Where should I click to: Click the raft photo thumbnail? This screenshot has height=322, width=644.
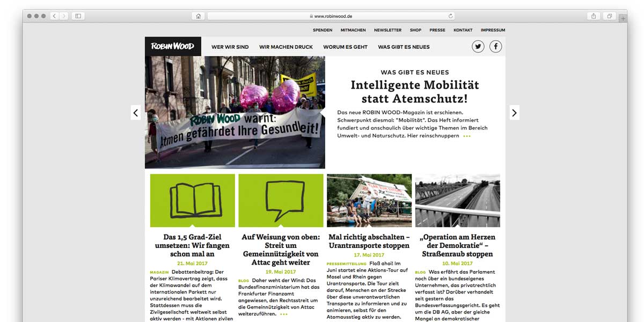click(369, 200)
